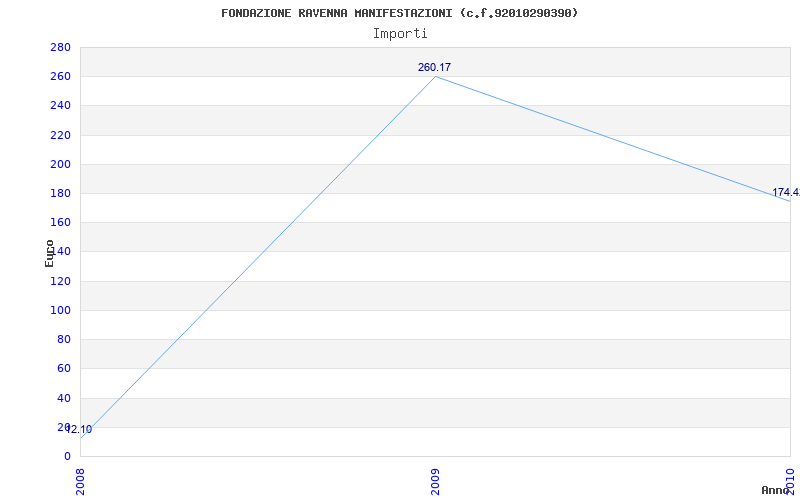
Task: Click the Euro y-axis title
Action: pyautogui.click(x=49, y=253)
